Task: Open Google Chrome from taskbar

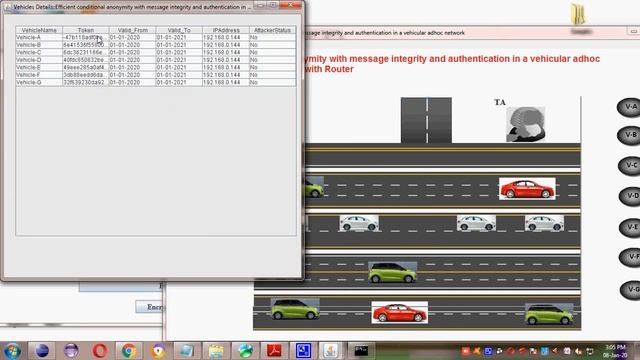Action: coord(129,351)
